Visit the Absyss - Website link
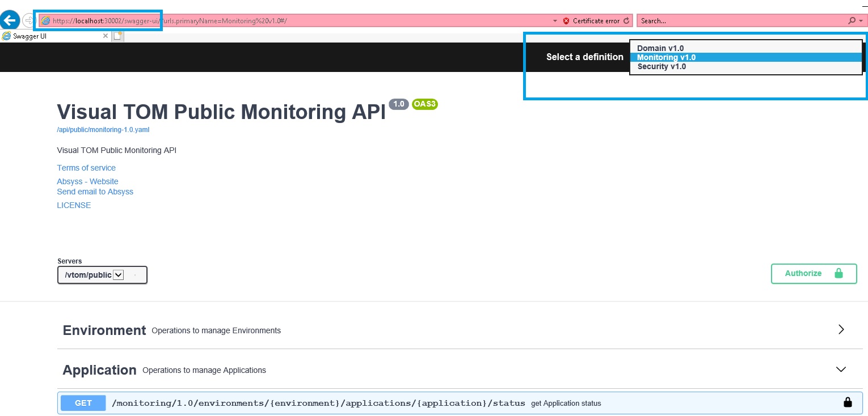The image size is (868, 416). [x=87, y=181]
